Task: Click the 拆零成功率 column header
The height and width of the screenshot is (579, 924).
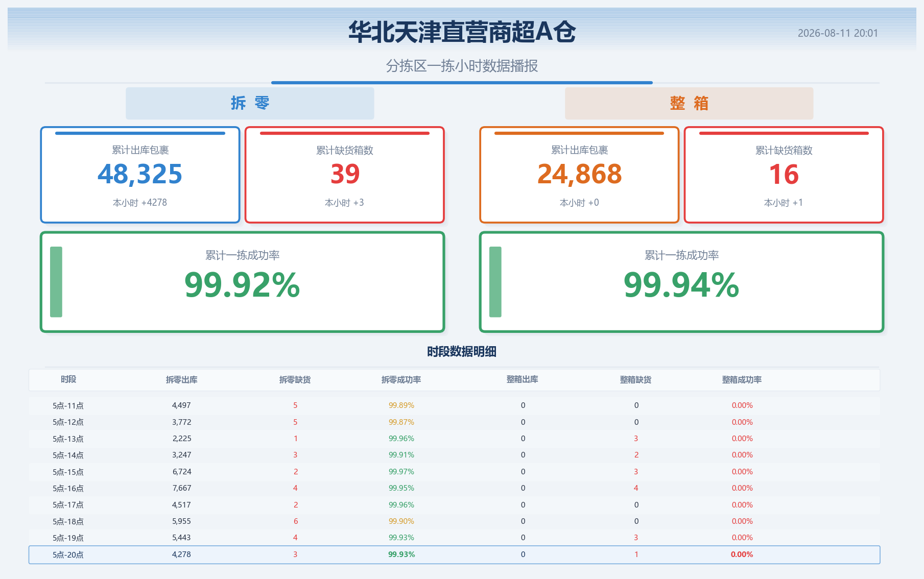Action: pos(401,380)
